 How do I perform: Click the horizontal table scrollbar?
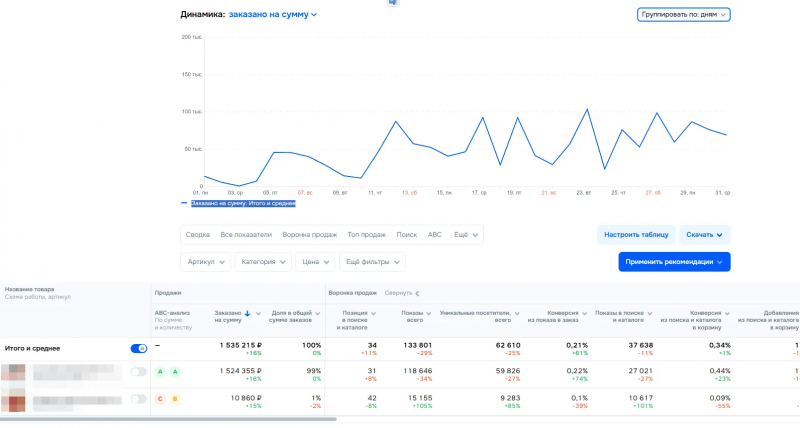[168, 419]
